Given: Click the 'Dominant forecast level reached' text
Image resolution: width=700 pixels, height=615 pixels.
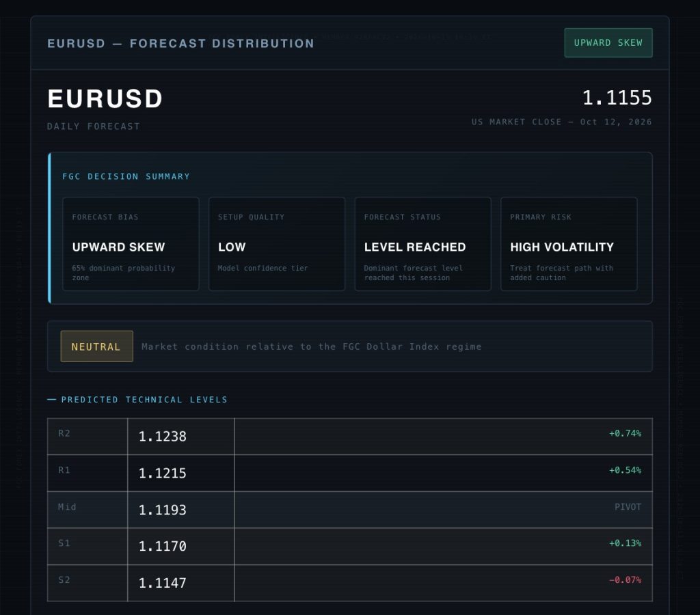Looking at the screenshot, I should pos(414,273).
